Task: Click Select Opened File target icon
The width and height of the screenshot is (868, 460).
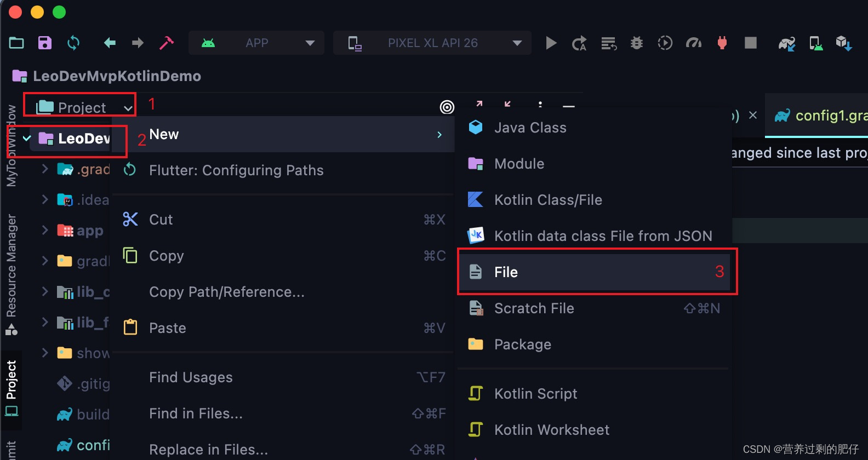Action: [x=447, y=107]
